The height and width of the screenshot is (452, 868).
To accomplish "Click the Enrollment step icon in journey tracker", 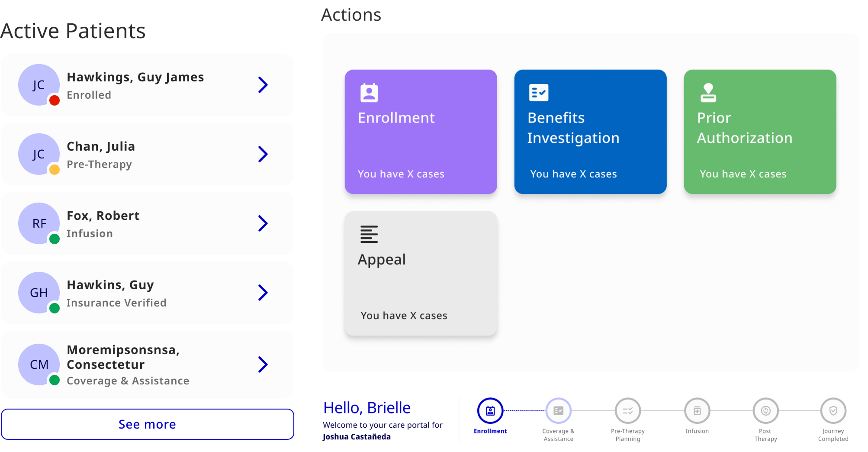I will 490,410.
